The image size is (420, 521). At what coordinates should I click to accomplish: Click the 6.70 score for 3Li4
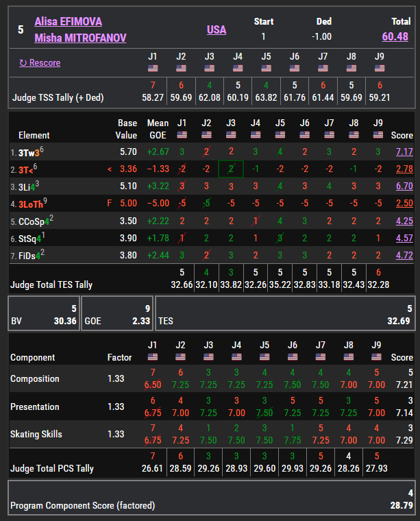(404, 186)
